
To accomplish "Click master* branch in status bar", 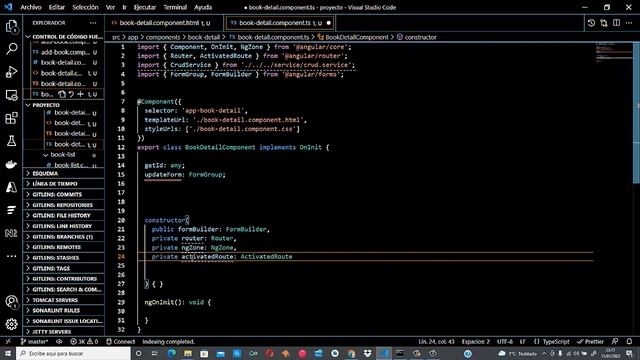I will tap(34, 342).
